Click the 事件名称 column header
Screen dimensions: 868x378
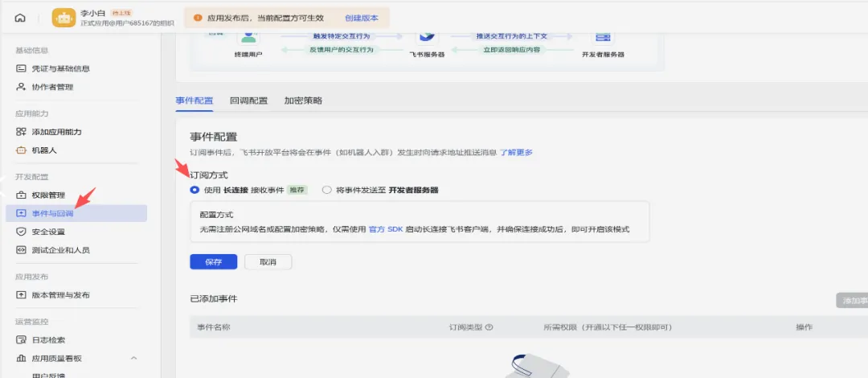coord(213,327)
